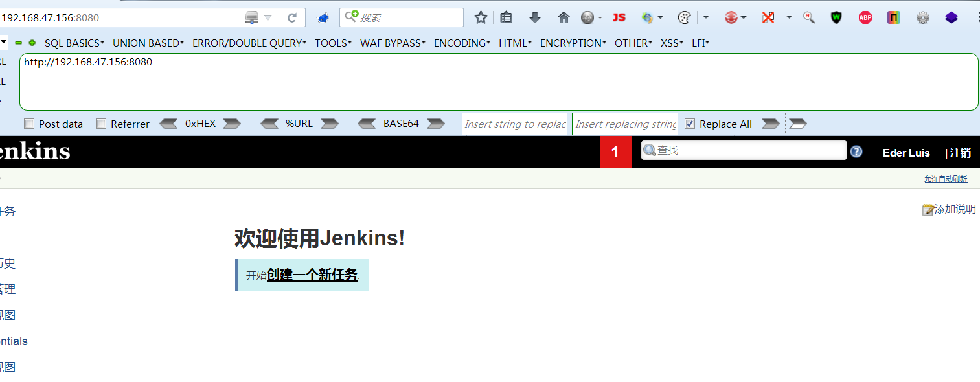Click the HackBar green plus icon
This screenshot has height=382, width=980.
[x=32, y=43]
